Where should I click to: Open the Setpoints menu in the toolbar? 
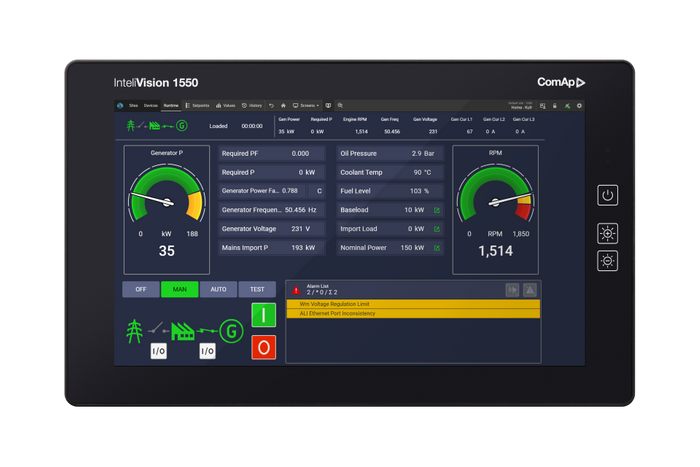pos(197,105)
